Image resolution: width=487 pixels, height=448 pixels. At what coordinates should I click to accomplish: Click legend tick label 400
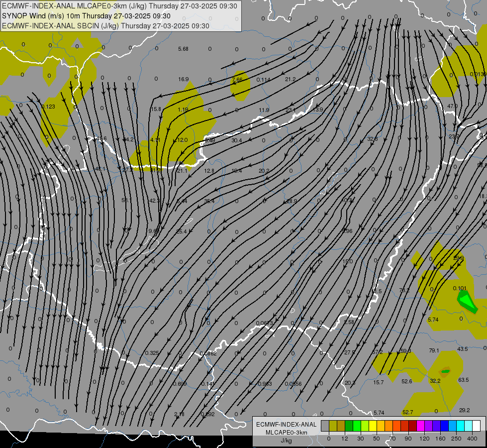pos(472,439)
